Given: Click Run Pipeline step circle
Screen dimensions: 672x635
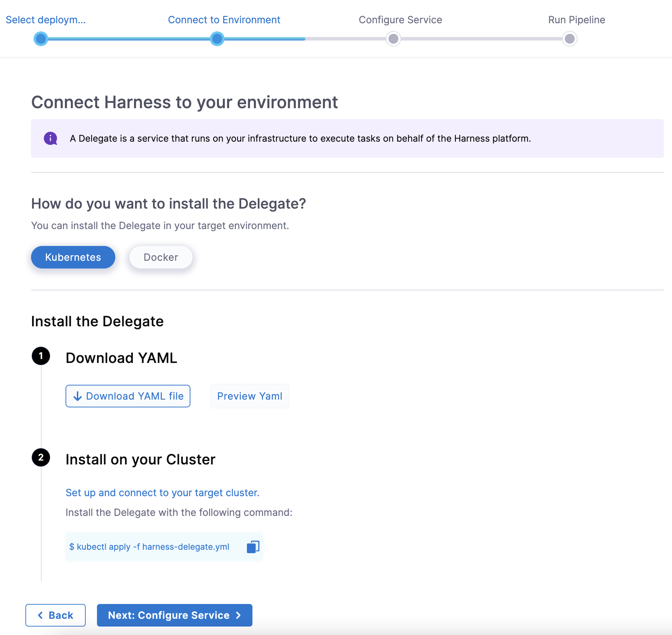Looking at the screenshot, I should [570, 39].
